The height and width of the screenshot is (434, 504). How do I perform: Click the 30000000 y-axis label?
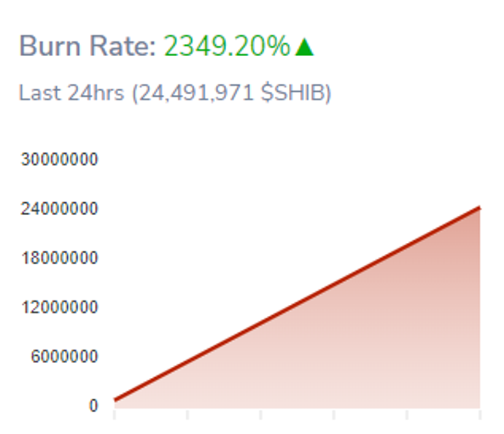pos(59,159)
